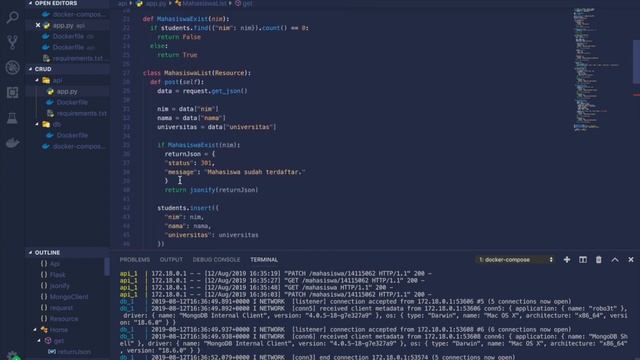Viewport: 640px width, 360px height.
Task: Collapse the Open Editors section
Action: [30, 3]
